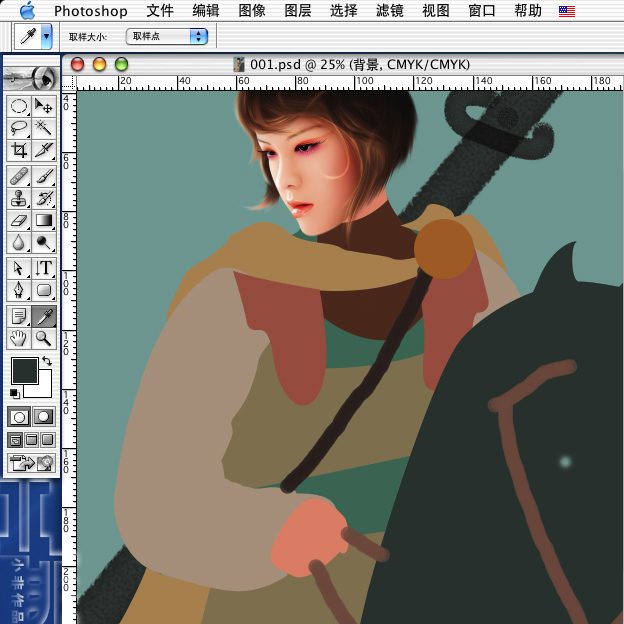The image size is (624, 624).
Task: Select the Rounded Rectangle shape tool
Action: (x=43, y=290)
